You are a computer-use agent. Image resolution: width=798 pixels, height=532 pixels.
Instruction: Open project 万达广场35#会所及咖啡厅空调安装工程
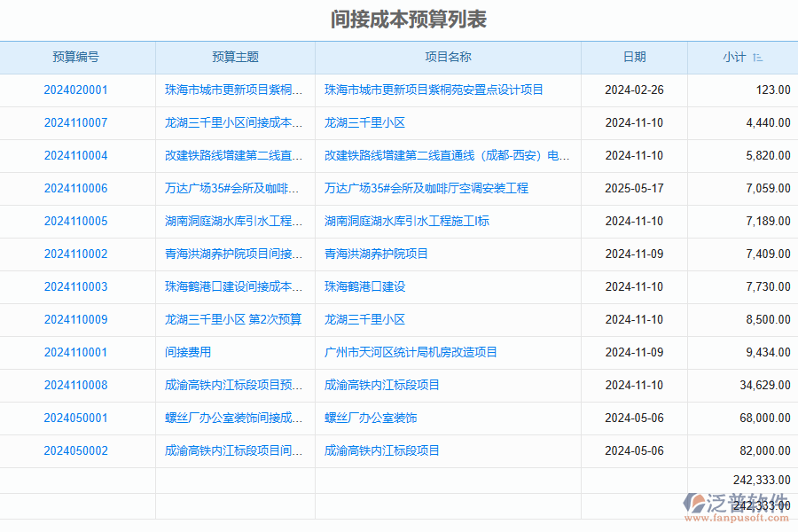pos(426,188)
